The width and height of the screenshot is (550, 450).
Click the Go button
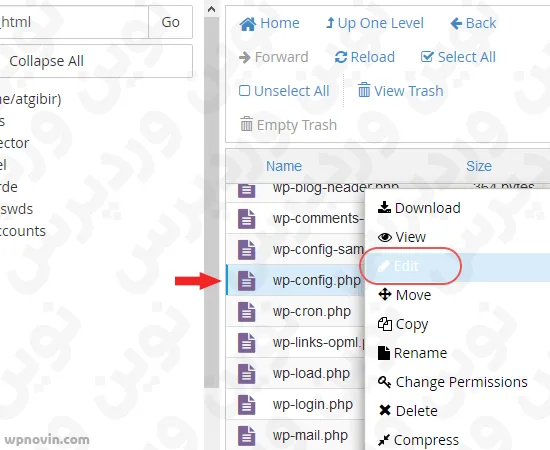click(170, 22)
